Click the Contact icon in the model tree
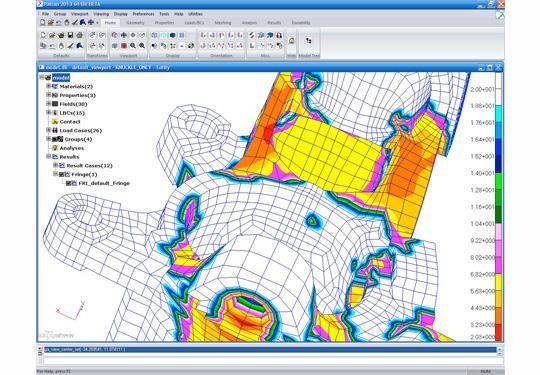Image resolution: width=540 pixels, height=375 pixels. pos(55,122)
